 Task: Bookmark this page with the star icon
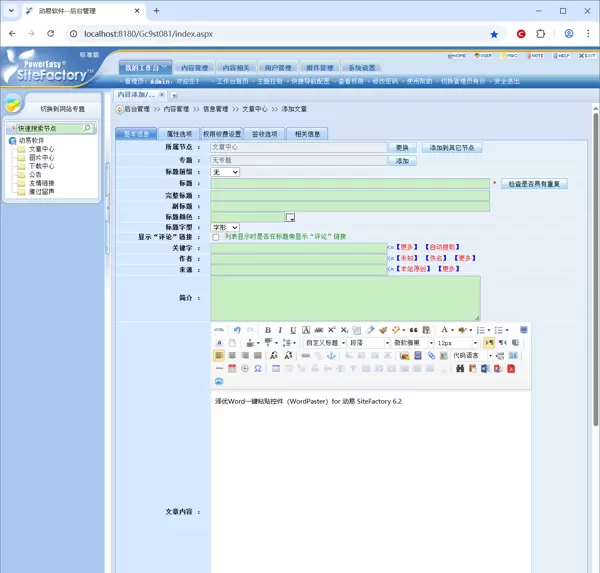pos(494,33)
